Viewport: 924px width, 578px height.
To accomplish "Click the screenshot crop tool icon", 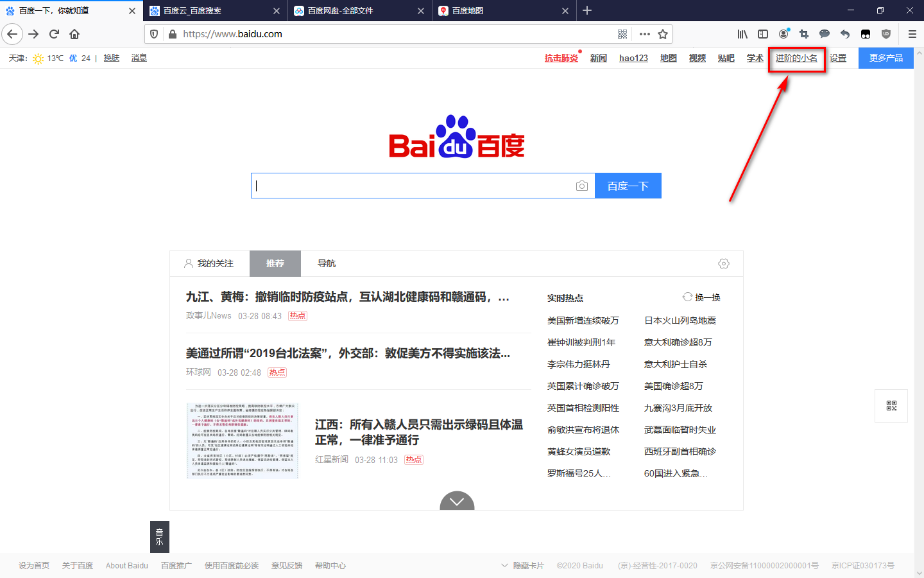I will pyautogui.click(x=804, y=34).
